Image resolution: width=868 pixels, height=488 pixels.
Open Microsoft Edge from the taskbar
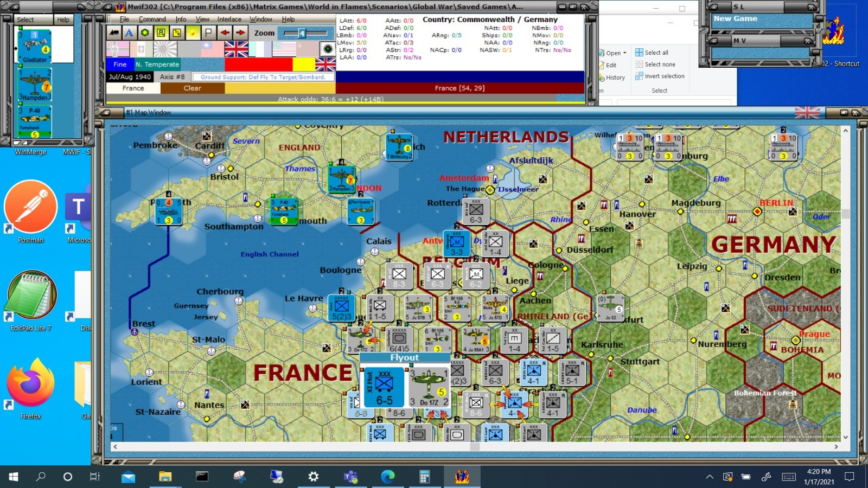[387, 477]
